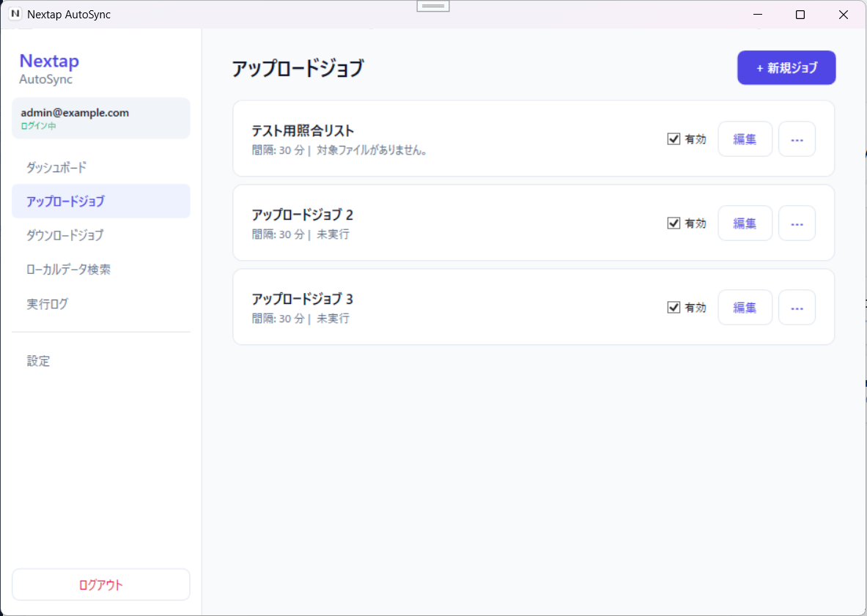Select アップロードジョブ in the sidebar
The image size is (867, 616).
pyautogui.click(x=100, y=201)
